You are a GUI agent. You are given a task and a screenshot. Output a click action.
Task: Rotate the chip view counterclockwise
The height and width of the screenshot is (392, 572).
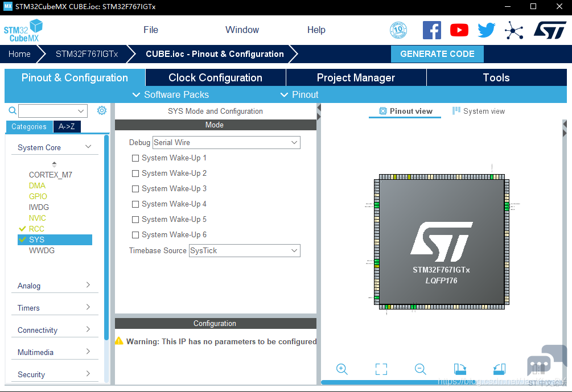499,369
